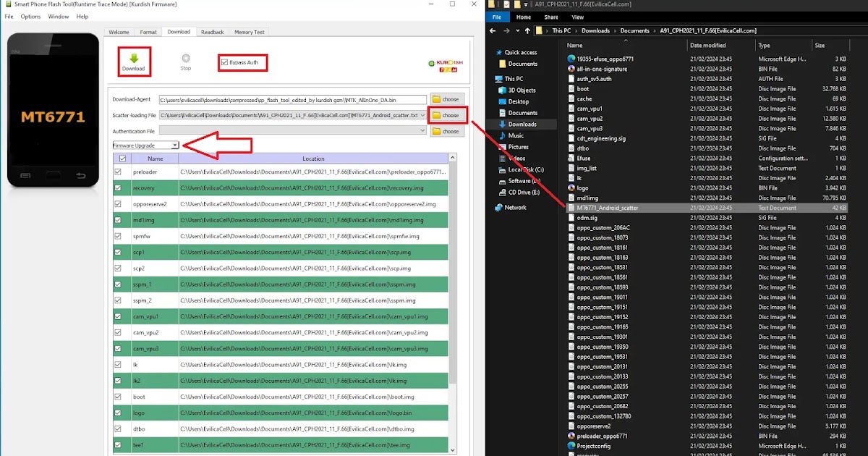The image size is (868, 456).
Task: Open the Options menu
Action: click(30, 17)
